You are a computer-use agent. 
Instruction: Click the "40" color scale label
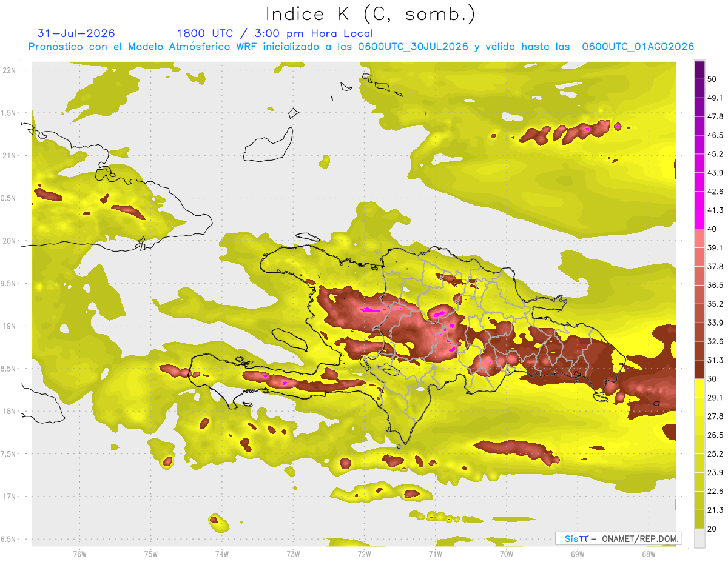[712, 229]
